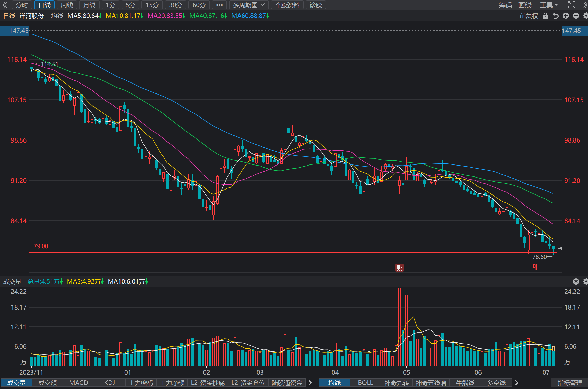Image resolution: width=588 pixels, height=389 pixels.
Task: Select 成交量 volume indicator tab
Action: tap(16, 383)
